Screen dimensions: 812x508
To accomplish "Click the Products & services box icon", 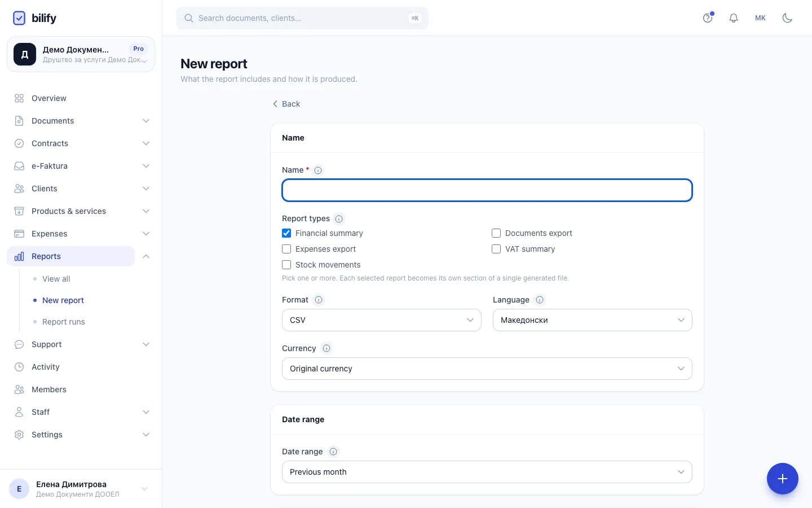I will (x=19, y=211).
